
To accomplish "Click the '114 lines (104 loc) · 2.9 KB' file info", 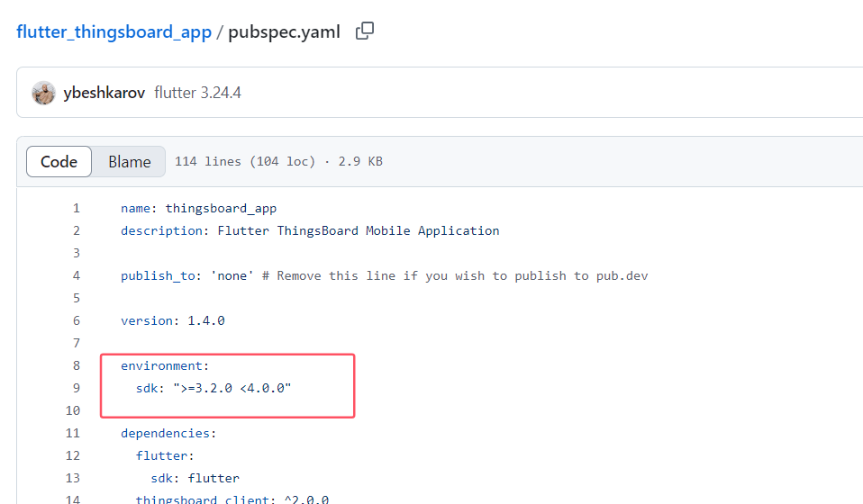I will pyautogui.click(x=278, y=162).
